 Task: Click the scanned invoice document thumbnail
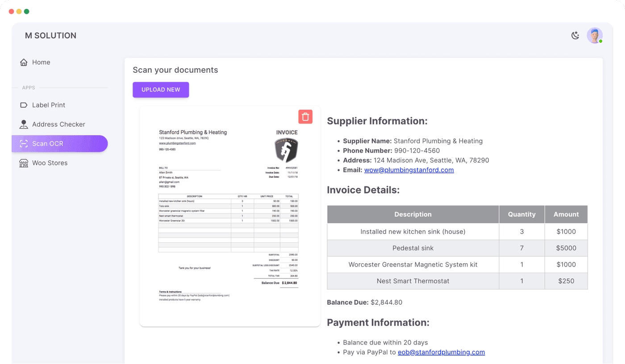(x=230, y=216)
